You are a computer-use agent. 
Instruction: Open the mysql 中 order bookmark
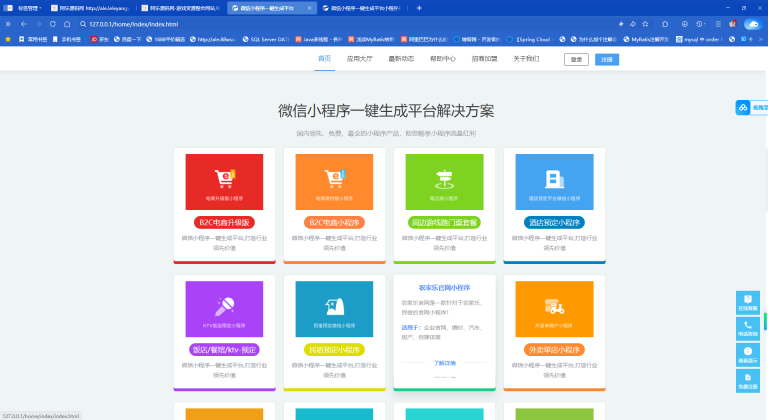tap(699, 39)
